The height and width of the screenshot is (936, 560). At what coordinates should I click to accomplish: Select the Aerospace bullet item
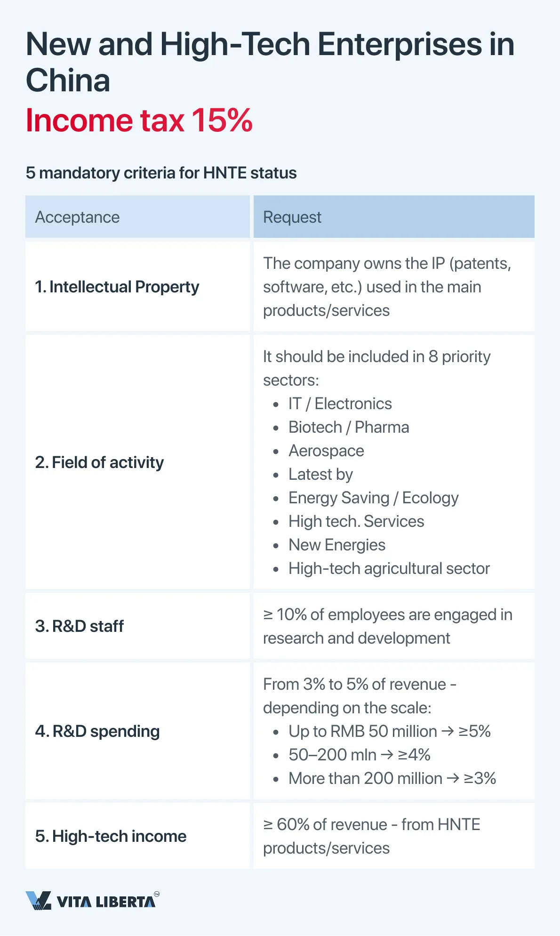coord(326,451)
